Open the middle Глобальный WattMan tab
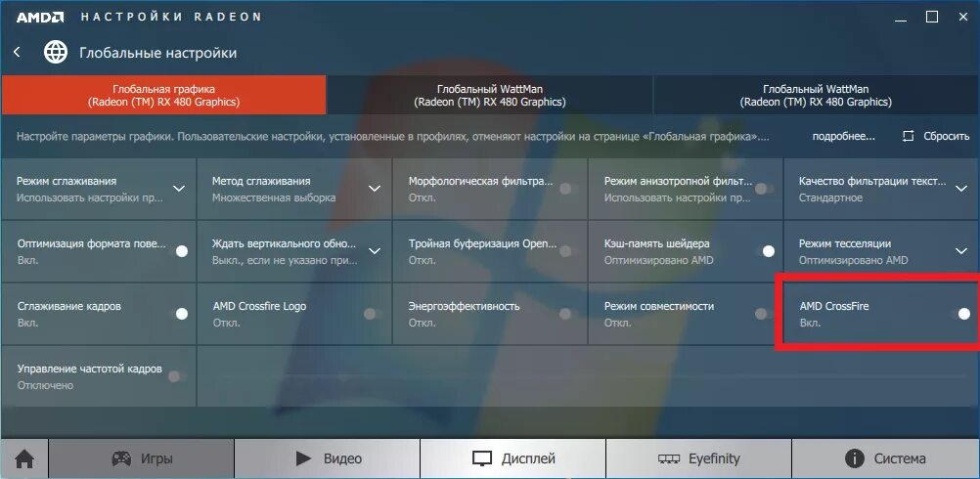Viewport: 980px width, 479px height. tap(489, 96)
